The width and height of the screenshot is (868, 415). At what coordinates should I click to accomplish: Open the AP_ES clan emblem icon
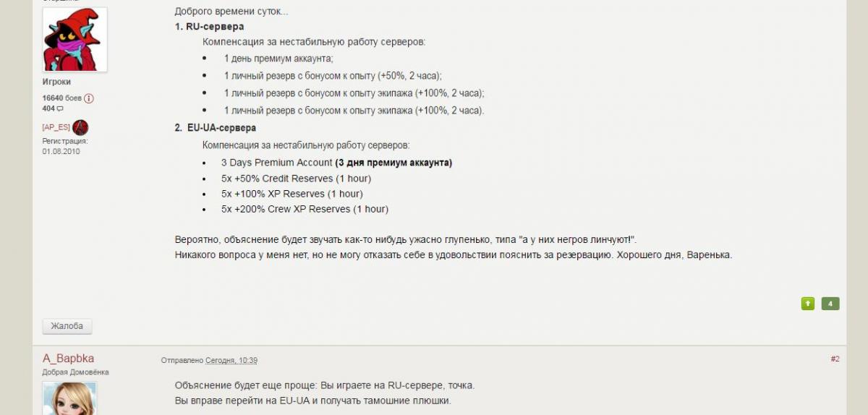tap(80, 127)
